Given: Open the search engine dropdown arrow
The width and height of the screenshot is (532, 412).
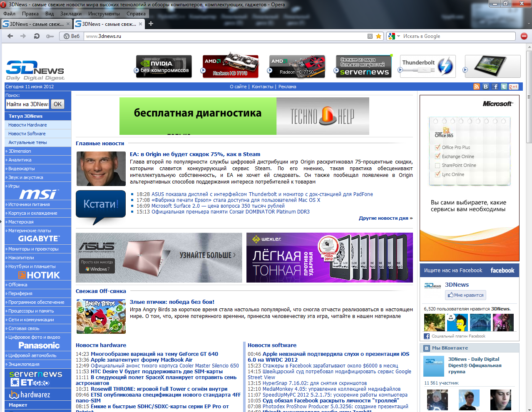Looking at the screenshot, I should point(398,36).
